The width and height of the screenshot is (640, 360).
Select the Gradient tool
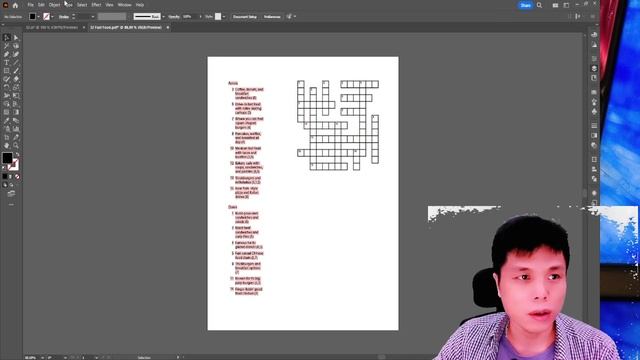[x=16, y=112]
